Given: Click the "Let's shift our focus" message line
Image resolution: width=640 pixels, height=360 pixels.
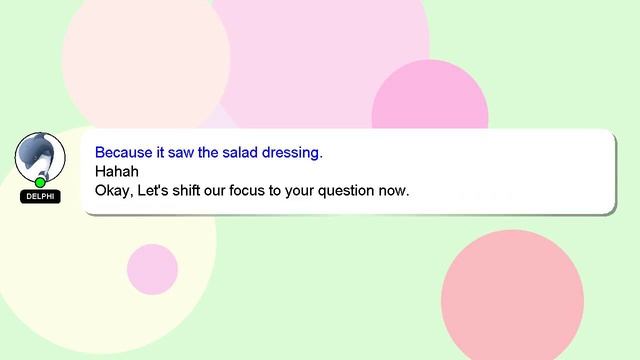Looking at the screenshot, I should (252, 191).
